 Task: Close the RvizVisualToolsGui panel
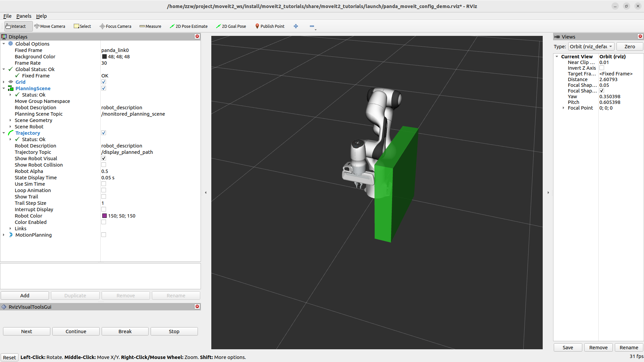point(197,306)
